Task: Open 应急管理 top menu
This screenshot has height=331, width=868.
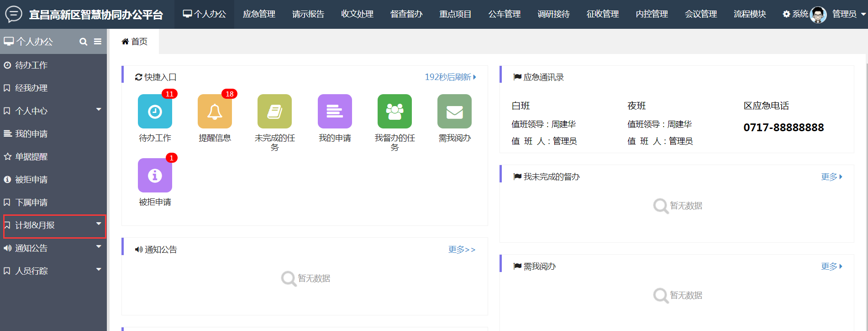Action: [259, 14]
